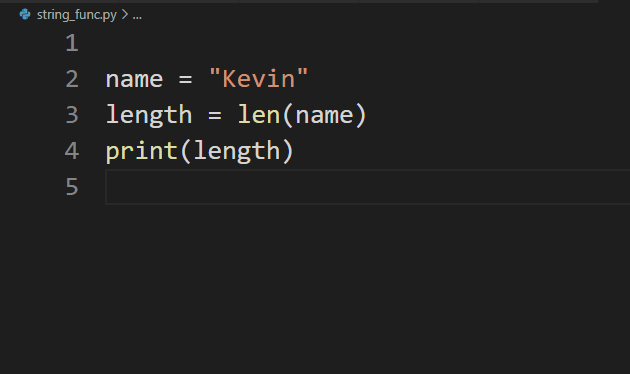Viewport: 630px width, 374px height.
Task: Select line number 1 in gutter
Action: (x=72, y=43)
